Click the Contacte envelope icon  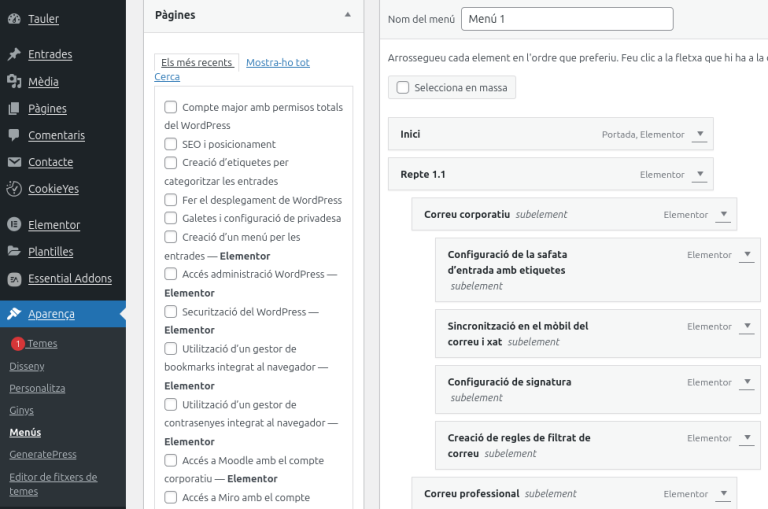click(14, 162)
